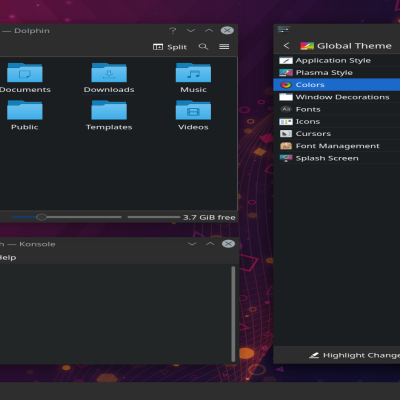Click the Konsole vertical scrollbar
The width and height of the screenshot is (400, 400).
click(x=233, y=314)
